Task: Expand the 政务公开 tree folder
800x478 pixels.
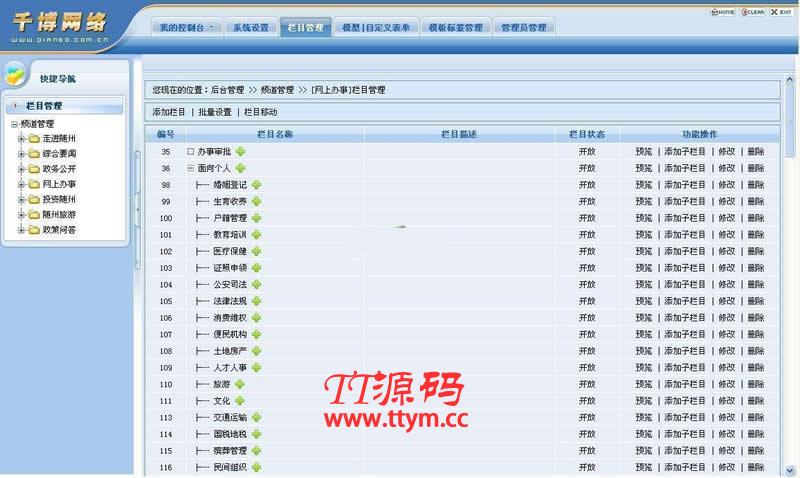Action: pyautogui.click(x=21, y=169)
